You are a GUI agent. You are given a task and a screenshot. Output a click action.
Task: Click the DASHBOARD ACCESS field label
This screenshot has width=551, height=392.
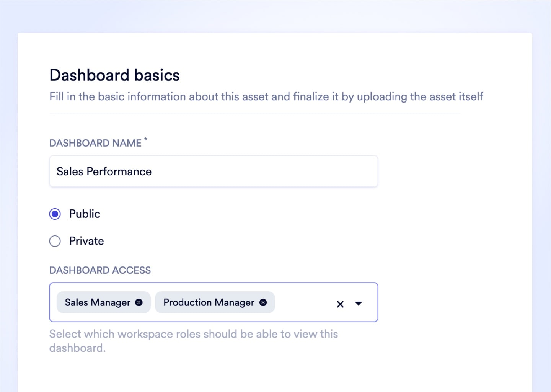[x=100, y=270]
